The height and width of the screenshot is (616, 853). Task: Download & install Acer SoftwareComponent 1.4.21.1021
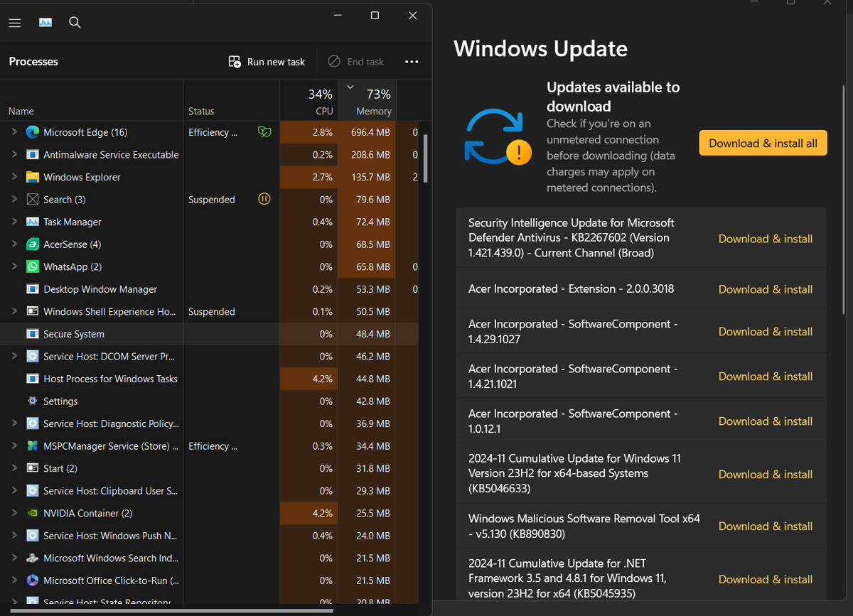(x=766, y=377)
